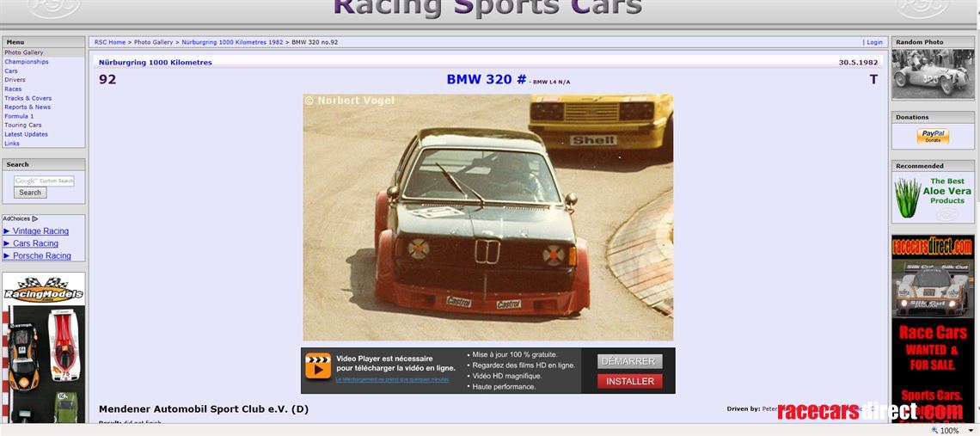Click the zoom magnifier icon in status bar
The height and width of the screenshot is (436, 980).
click(933, 430)
